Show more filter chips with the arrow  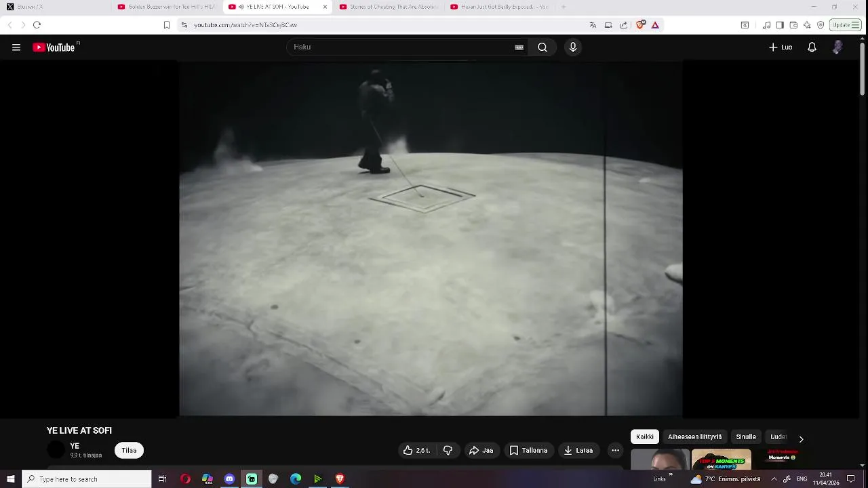(801, 439)
